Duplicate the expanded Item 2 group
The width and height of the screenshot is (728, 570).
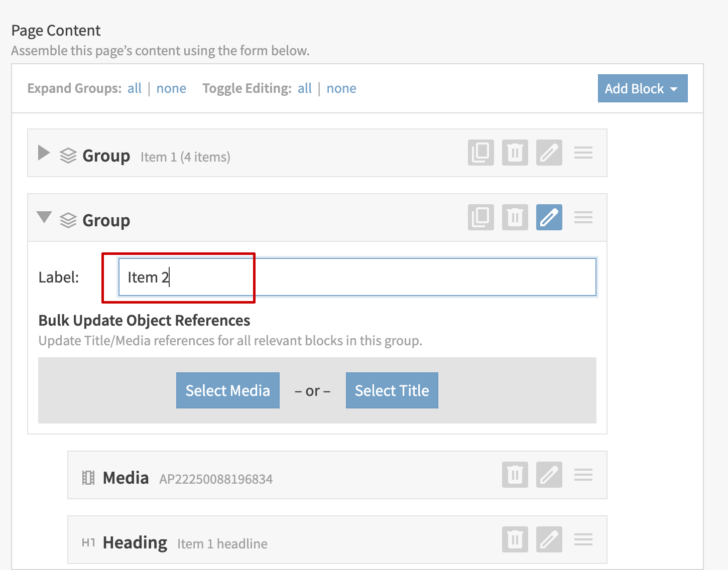(x=480, y=217)
